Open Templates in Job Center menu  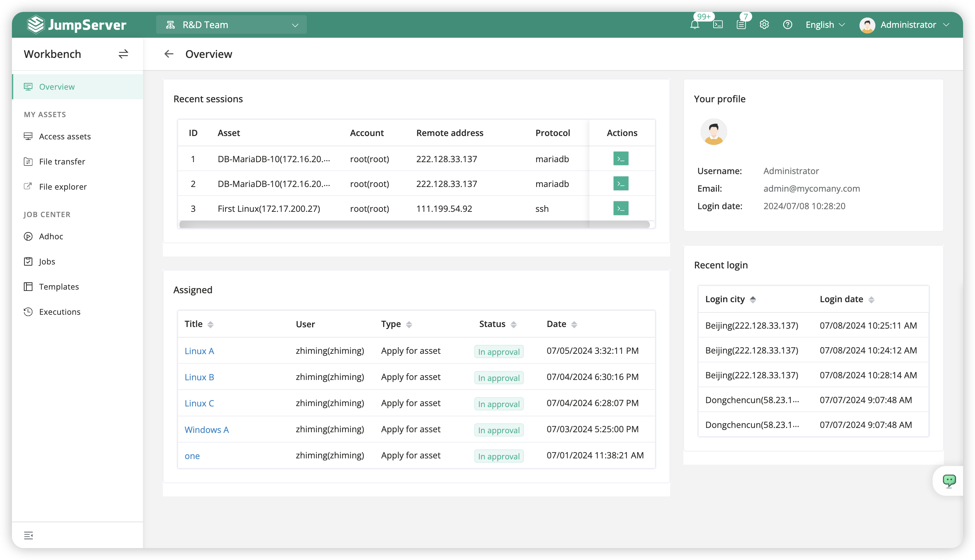pyautogui.click(x=59, y=287)
